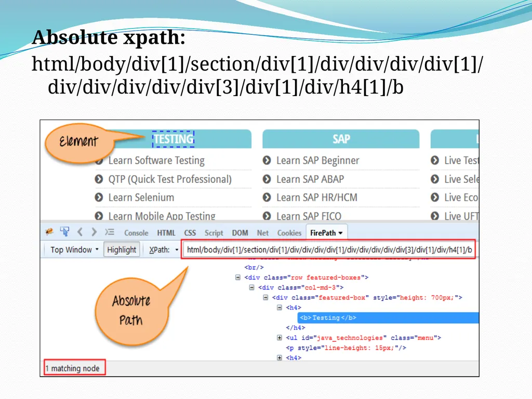The width and height of the screenshot is (532, 399).
Task: Click arrow bullet beside Learn SAP Beginner
Action: click(x=267, y=160)
